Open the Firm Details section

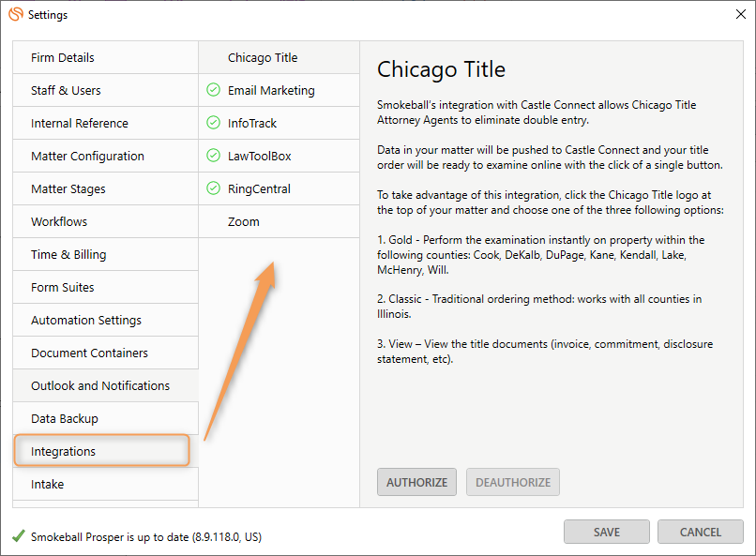tap(106, 57)
